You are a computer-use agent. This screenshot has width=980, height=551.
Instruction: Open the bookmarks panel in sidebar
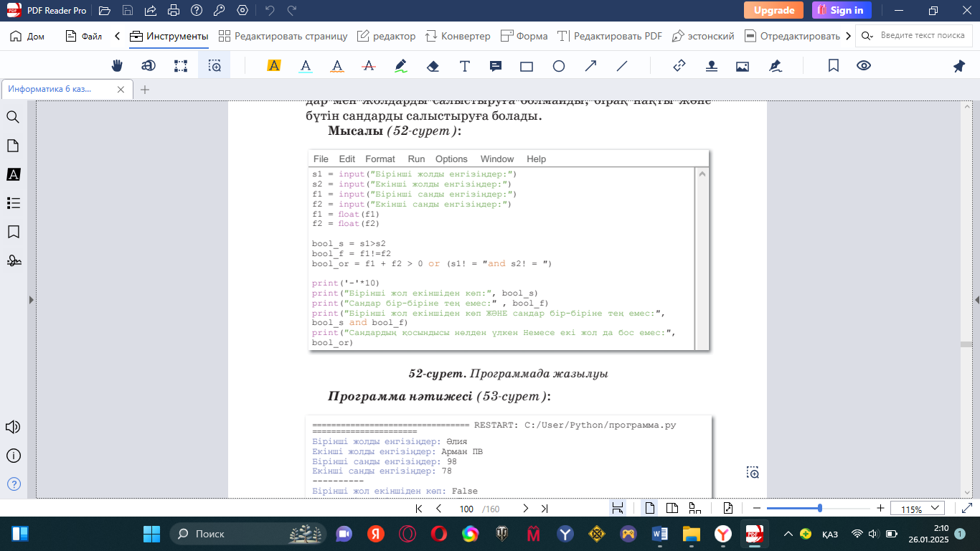coord(13,232)
